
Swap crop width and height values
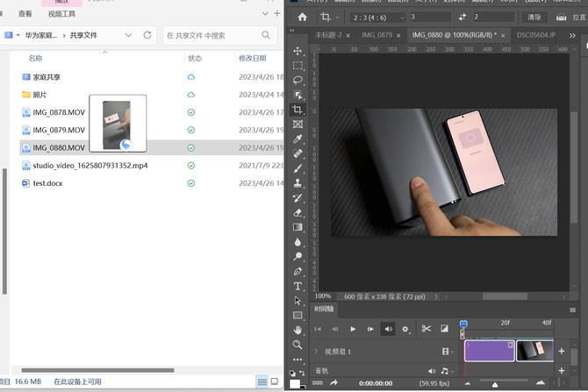click(x=462, y=17)
